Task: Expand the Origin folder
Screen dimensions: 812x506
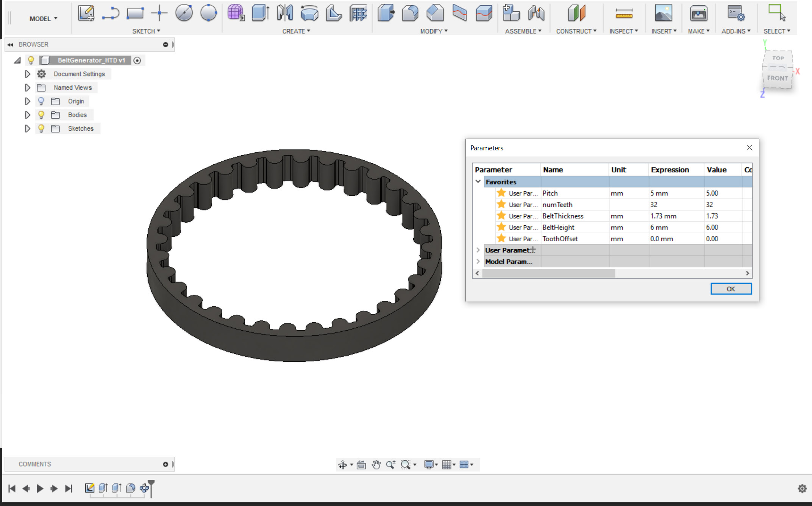Action: (27, 101)
